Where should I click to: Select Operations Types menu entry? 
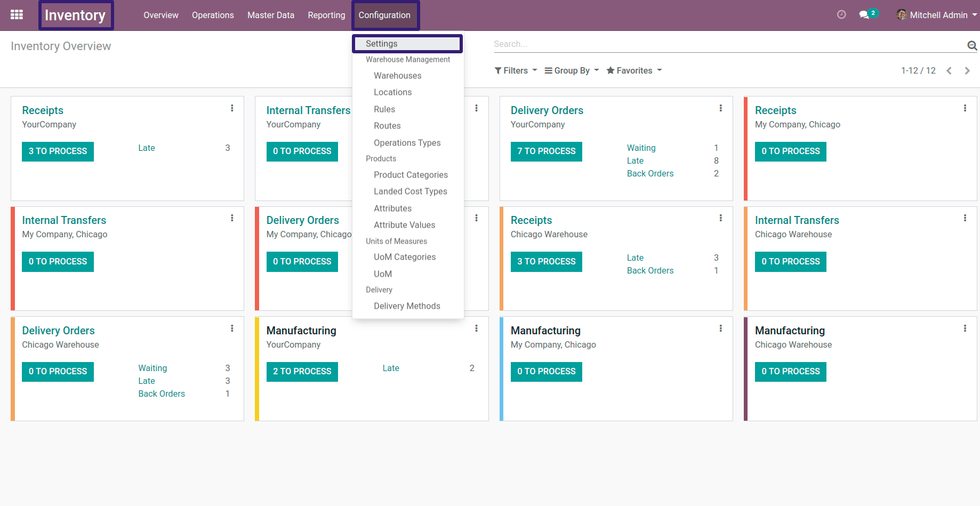point(407,143)
